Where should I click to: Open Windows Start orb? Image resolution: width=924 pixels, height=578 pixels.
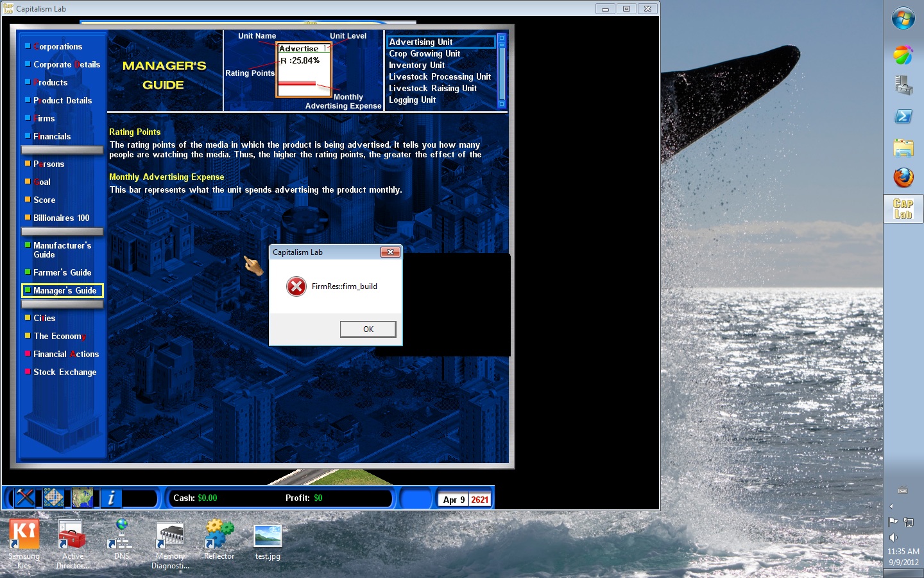click(903, 18)
